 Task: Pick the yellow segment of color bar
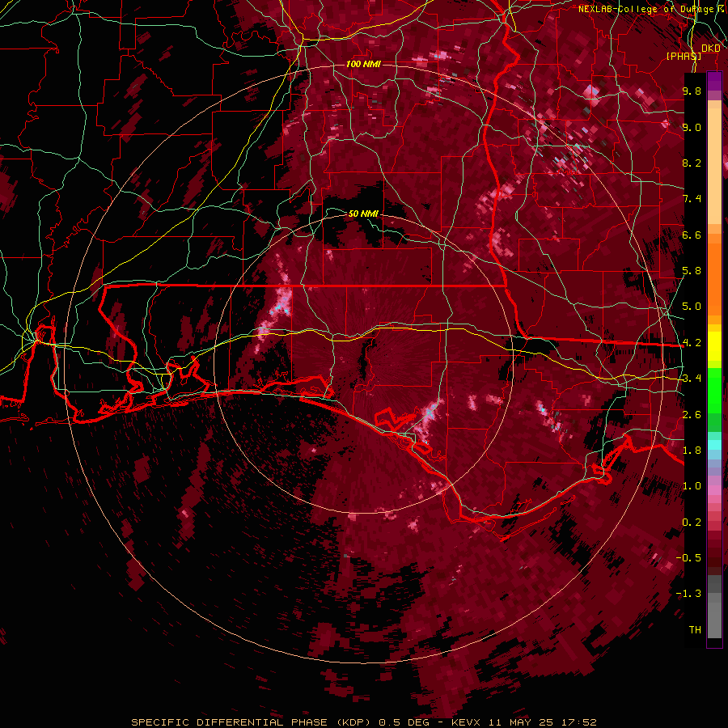(x=714, y=346)
